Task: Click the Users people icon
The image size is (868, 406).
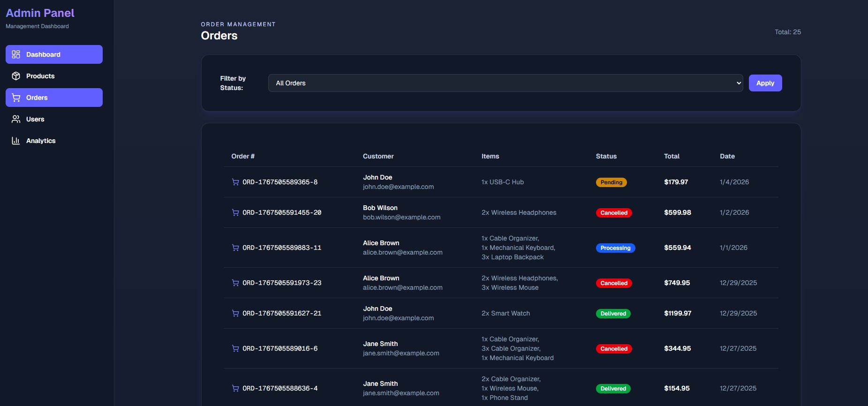Action: point(16,119)
